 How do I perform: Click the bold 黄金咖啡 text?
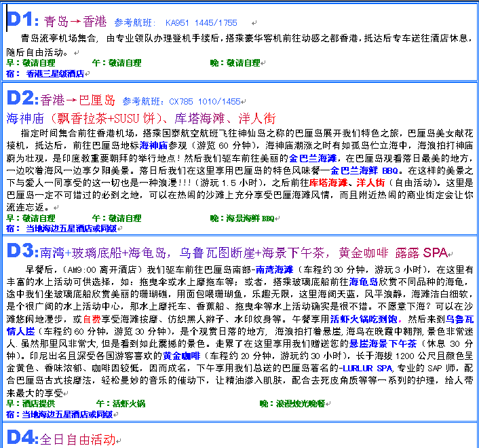pos(181,355)
